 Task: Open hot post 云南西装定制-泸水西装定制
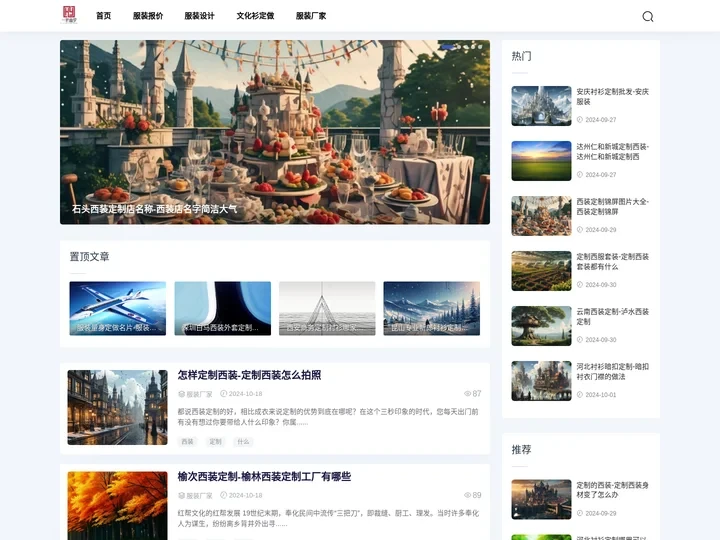click(x=613, y=316)
